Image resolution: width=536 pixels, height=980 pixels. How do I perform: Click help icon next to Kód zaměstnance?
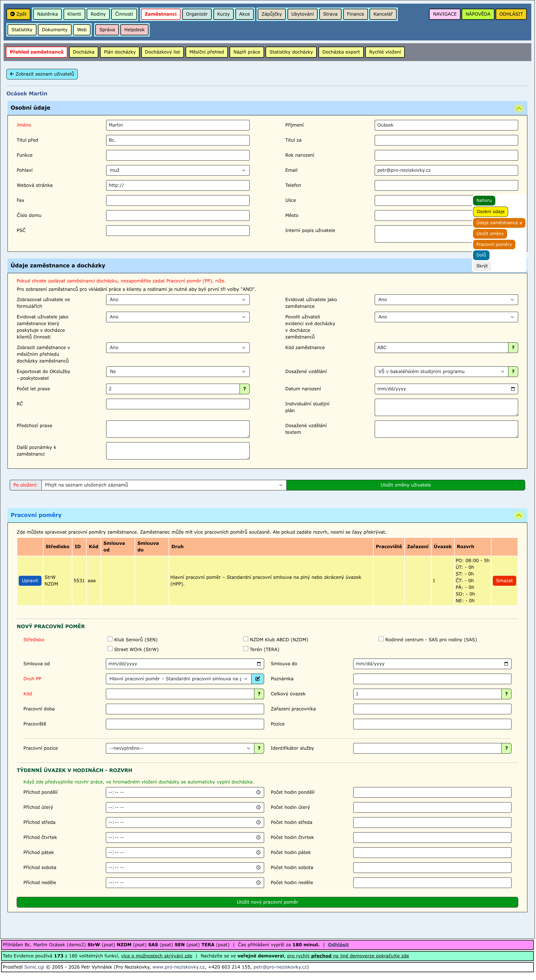tap(513, 348)
